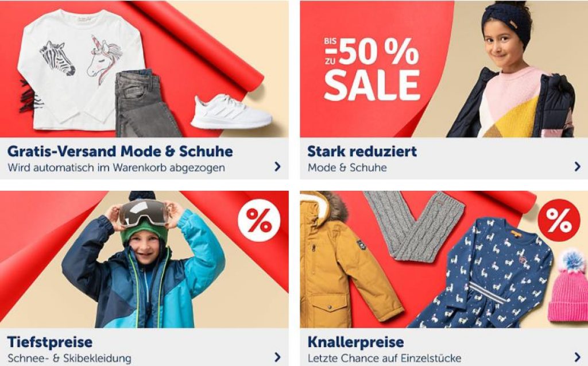Expand the Knallerpreise arrow
Image resolution: width=588 pixels, height=366 pixels.
(x=578, y=357)
